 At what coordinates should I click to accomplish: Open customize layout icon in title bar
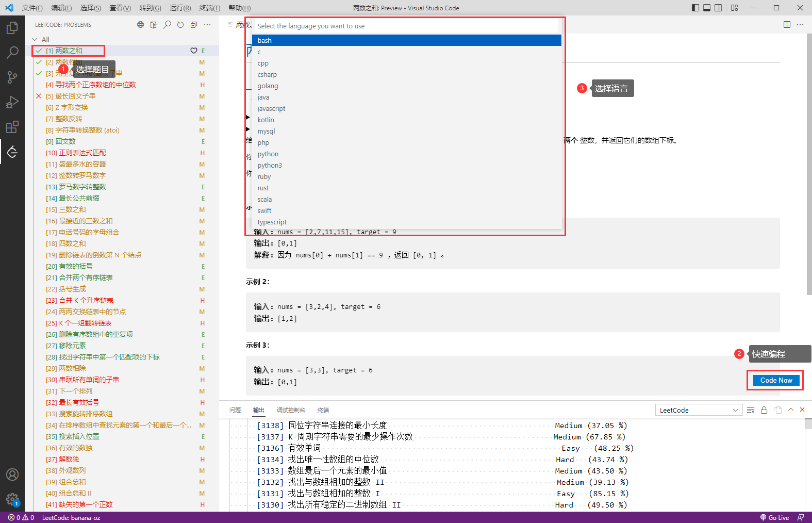pos(735,8)
